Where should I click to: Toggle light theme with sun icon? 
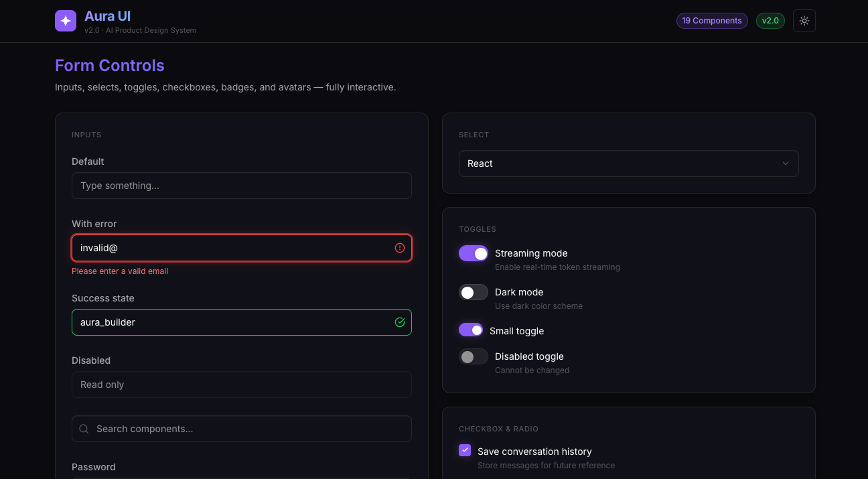804,21
